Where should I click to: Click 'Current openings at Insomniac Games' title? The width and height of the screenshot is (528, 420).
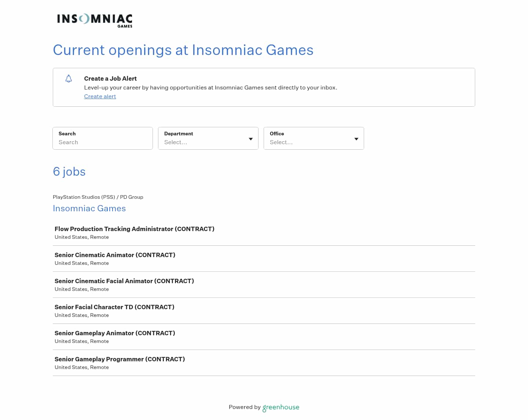[x=183, y=50]
